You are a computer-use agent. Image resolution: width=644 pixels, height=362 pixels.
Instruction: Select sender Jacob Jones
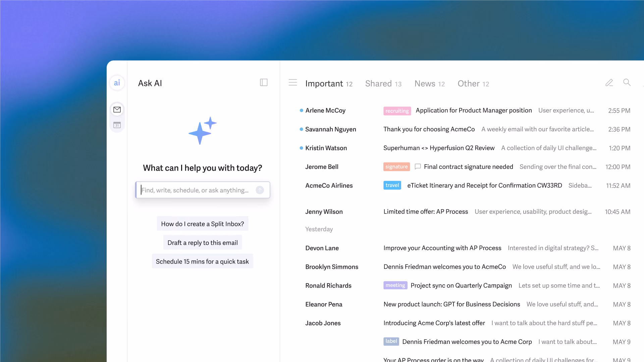click(x=323, y=323)
